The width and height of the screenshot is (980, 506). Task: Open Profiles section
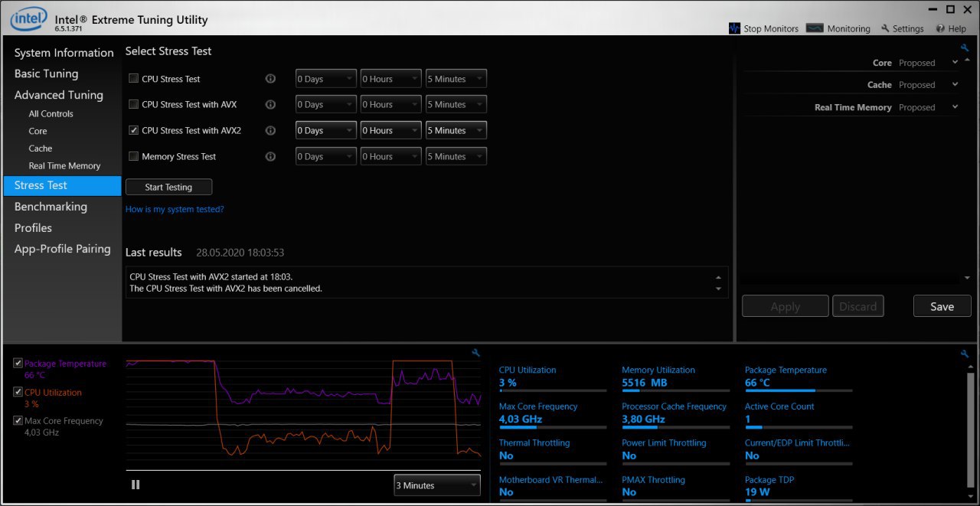(x=33, y=228)
